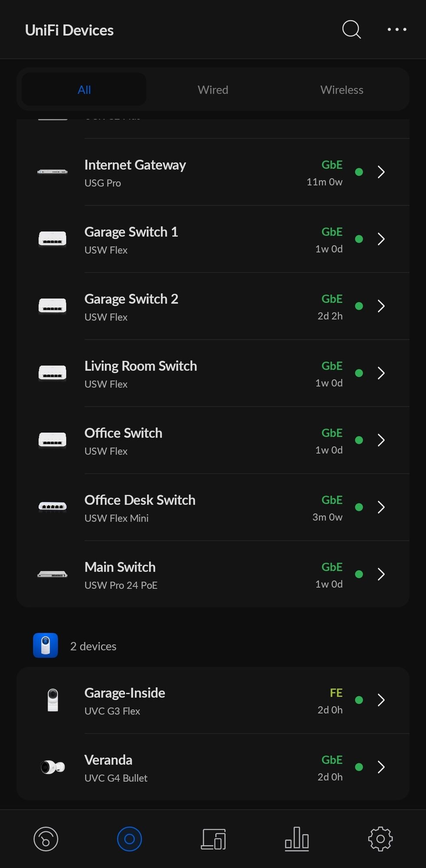Open the three-dot more options menu

coord(396,30)
